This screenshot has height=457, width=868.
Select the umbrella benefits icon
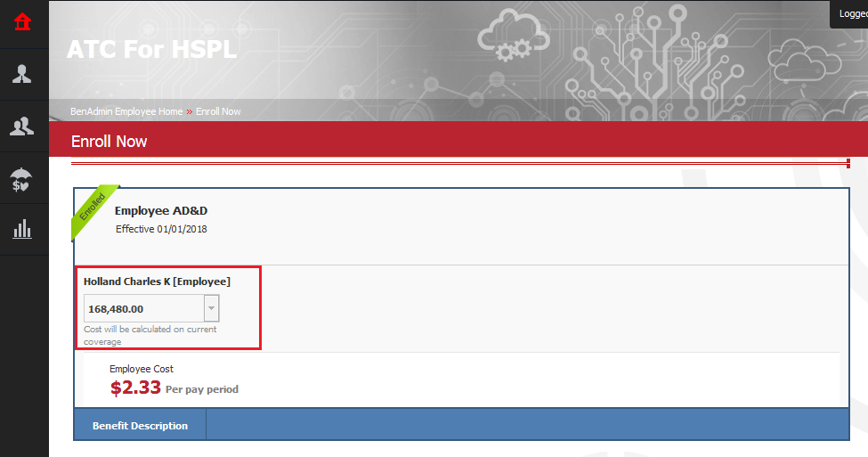22,178
